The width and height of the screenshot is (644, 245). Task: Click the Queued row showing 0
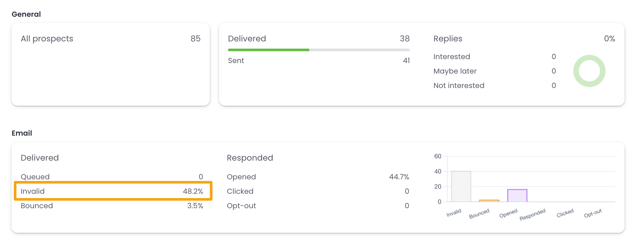(112, 177)
